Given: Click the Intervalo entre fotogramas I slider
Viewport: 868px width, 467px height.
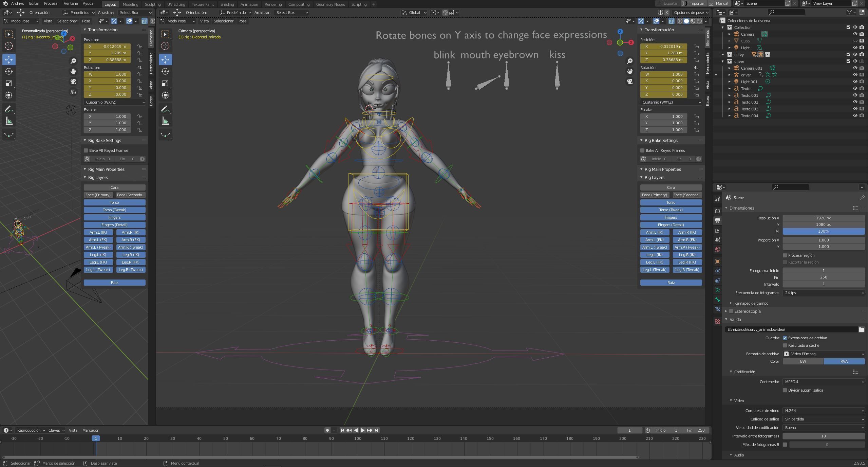Looking at the screenshot, I should (x=824, y=436).
